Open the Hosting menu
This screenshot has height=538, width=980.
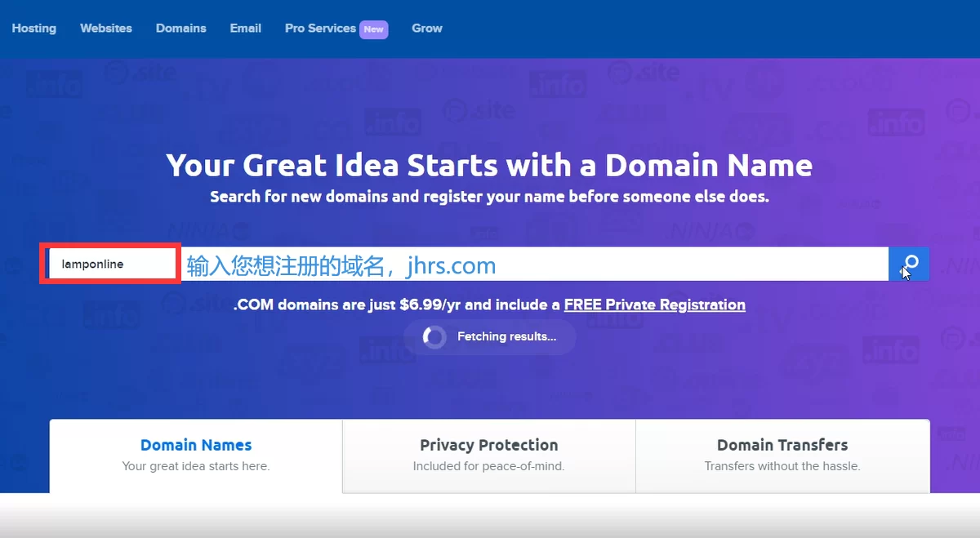coord(34,28)
